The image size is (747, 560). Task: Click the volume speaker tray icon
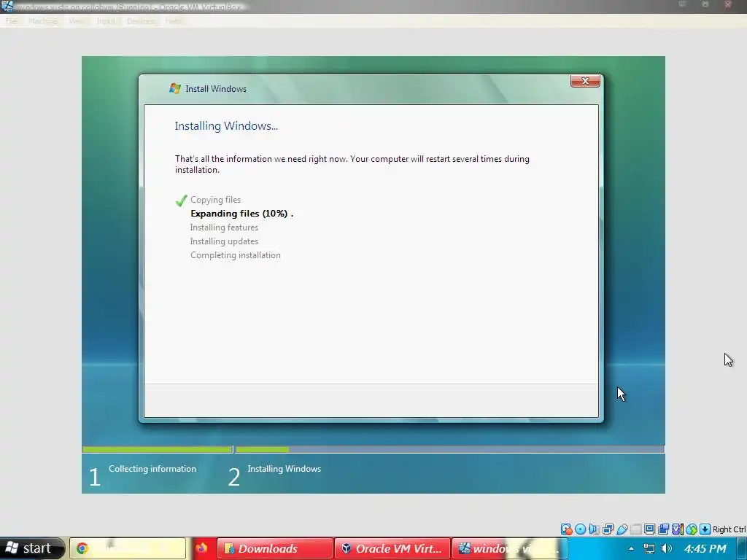pyautogui.click(x=667, y=548)
